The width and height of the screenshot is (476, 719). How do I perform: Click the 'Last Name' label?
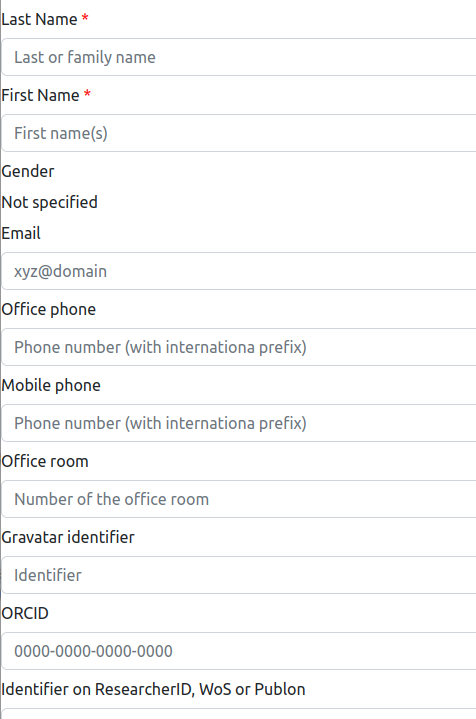coord(39,20)
